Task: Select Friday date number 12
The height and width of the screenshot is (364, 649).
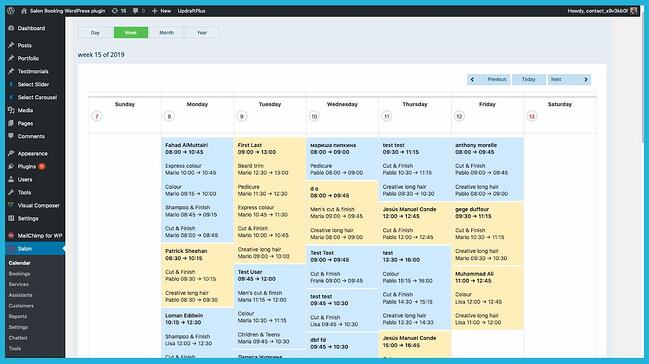Action: [x=459, y=116]
